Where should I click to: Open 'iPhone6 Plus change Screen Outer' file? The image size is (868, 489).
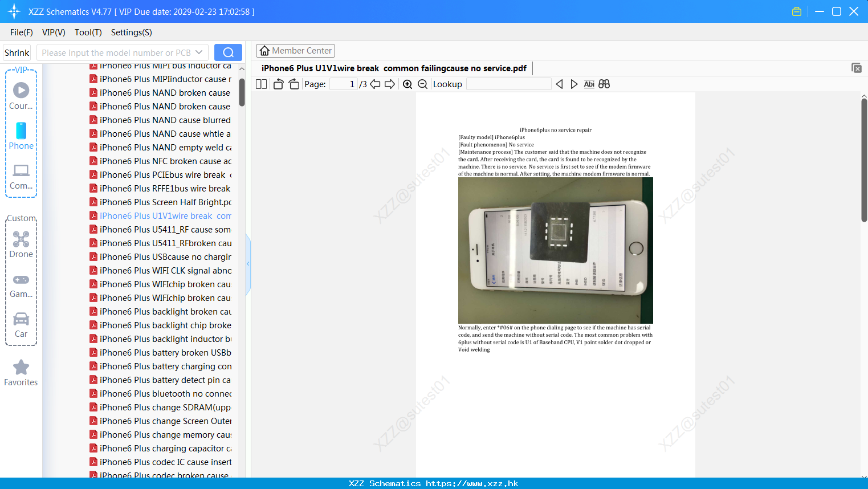pyautogui.click(x=161, y=421)
